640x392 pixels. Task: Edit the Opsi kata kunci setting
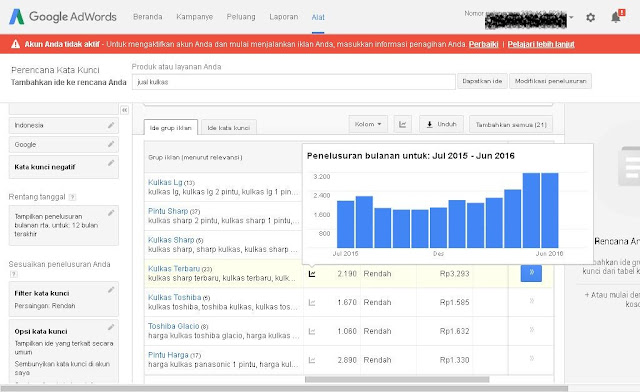[111, 327]
